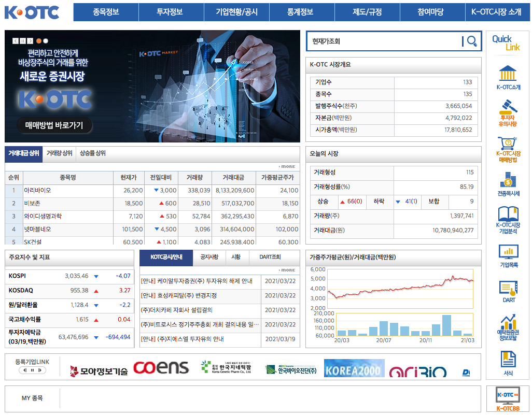
Task: Switch to the 상승률 상위 tab
Action: (x=93, y=153)
